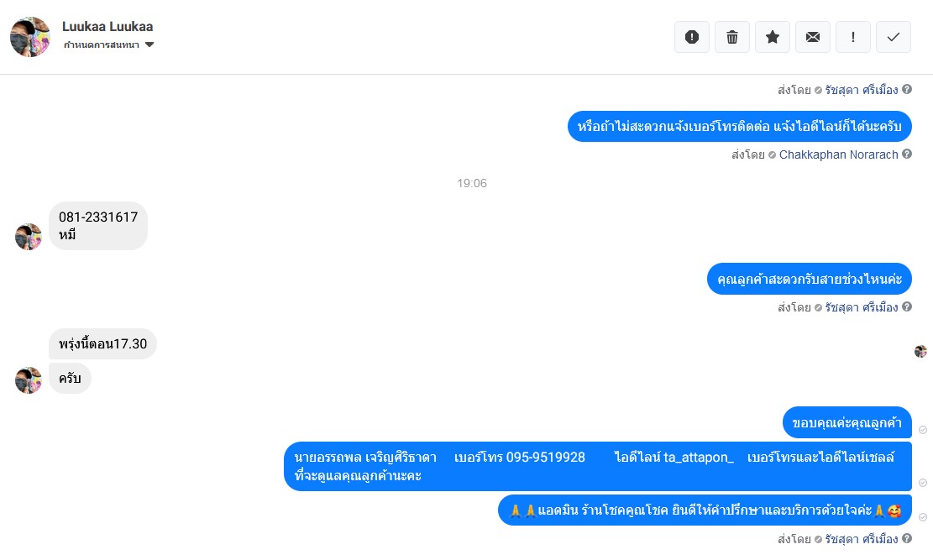933x560 pixels.
Task: Click the help icon beside the bottom sender line
Action: pyautogui.click(x=907, y=538)
